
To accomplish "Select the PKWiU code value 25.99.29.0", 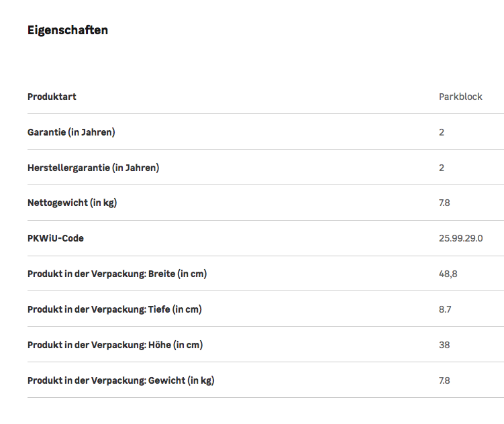I will coord(460,238).
